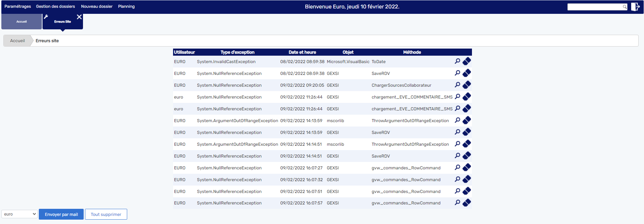
Task: View details of the 16:07:27 gvw_commandes_RowCommand error
Action: [x=457, y=168]
